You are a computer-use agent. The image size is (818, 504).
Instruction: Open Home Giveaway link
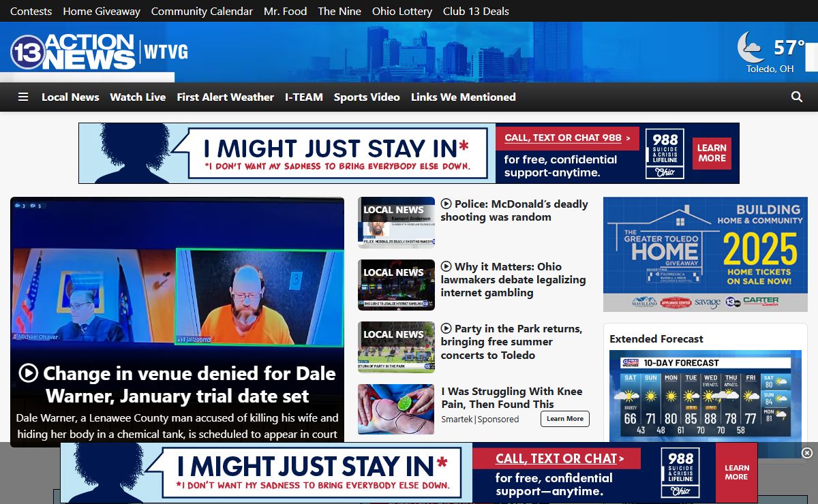[x=102, y=11]
